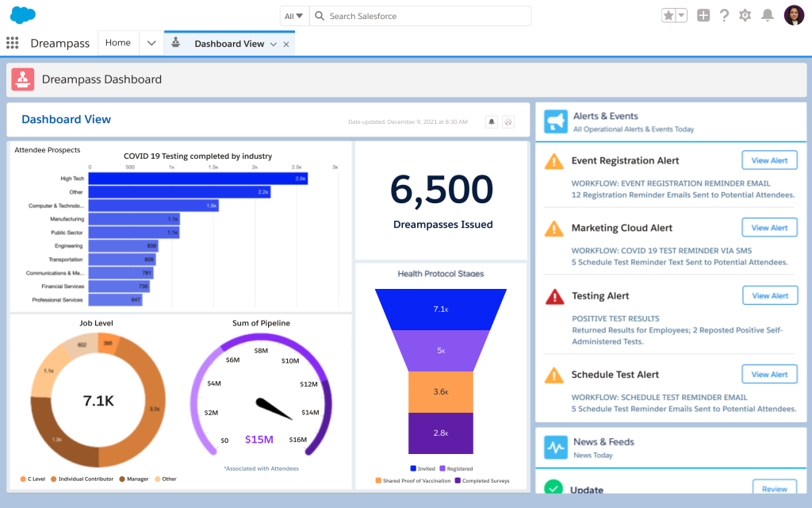
Task: Click the Manager legend color swatch
Action: click(122, 479)
